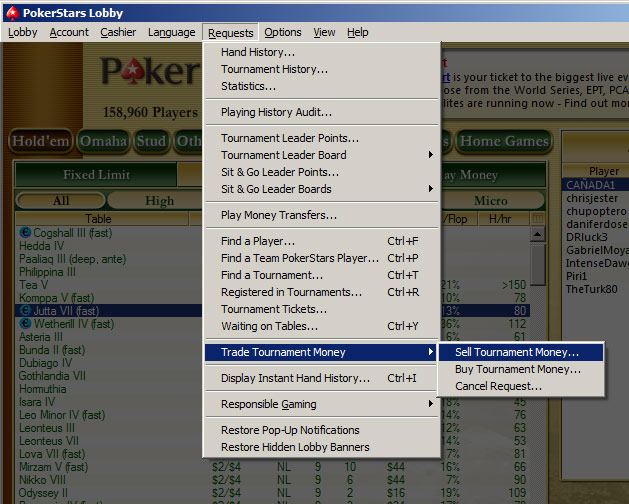Choose Cancel Request submenu entry

521,386
